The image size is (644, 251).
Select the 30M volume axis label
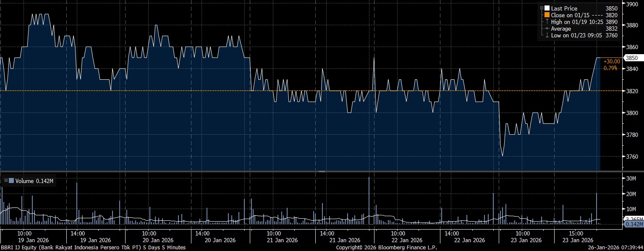point(632,179)
